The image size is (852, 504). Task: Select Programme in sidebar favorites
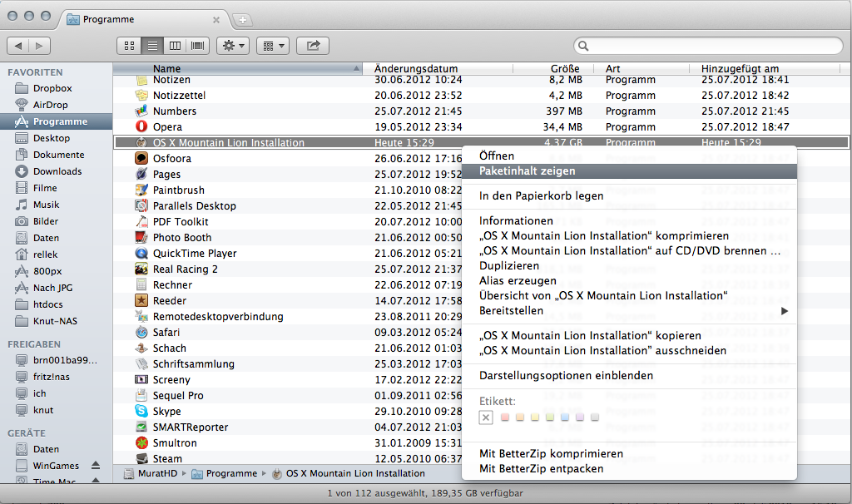[x=56, y=121]
